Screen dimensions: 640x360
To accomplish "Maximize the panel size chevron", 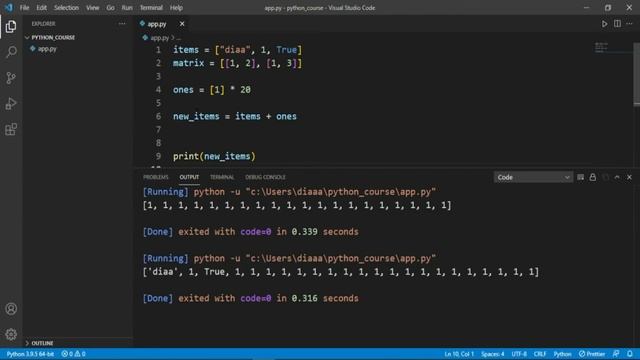I will [x=617, y=177].
